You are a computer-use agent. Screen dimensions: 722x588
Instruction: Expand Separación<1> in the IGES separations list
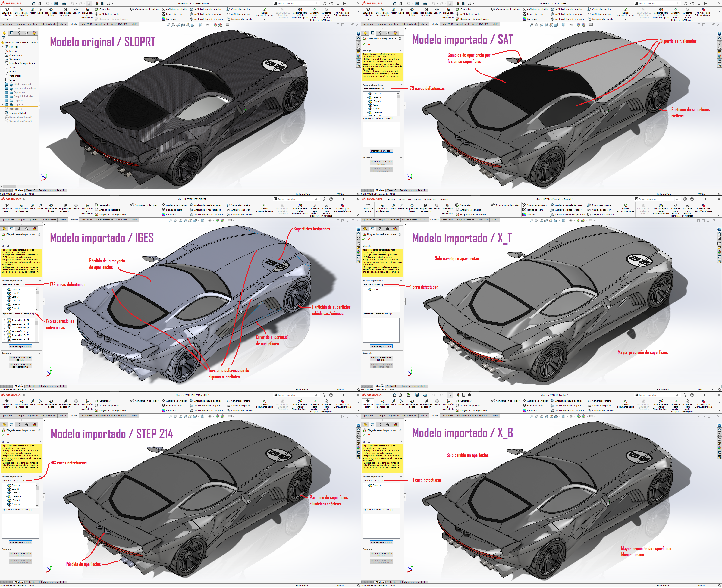[4, 320]
